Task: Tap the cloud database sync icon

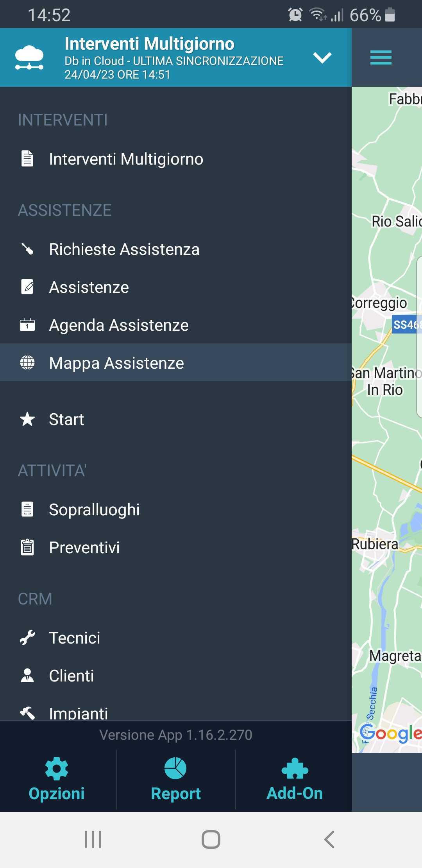Action: point(29,57)
